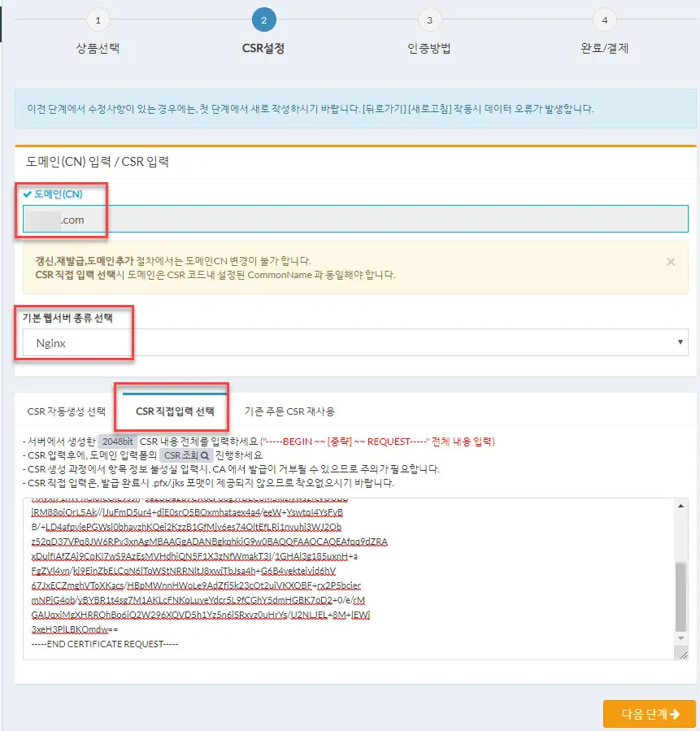Dismiss the yellow CN warning notice

coord(671,262)
